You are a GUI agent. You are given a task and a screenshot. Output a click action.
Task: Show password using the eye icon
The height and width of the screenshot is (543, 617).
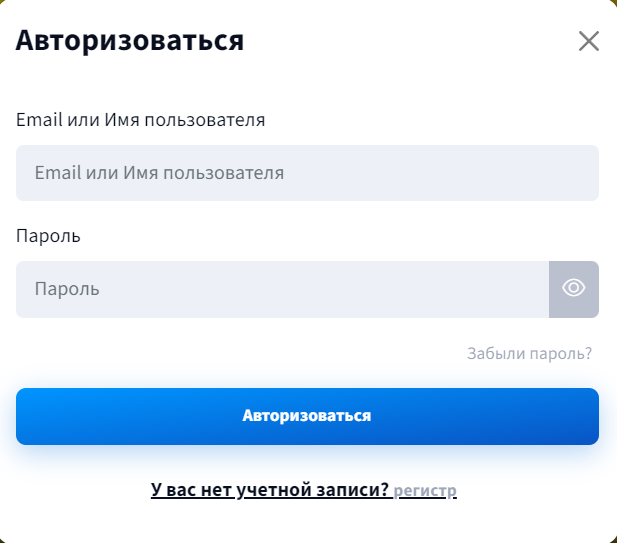574,289
